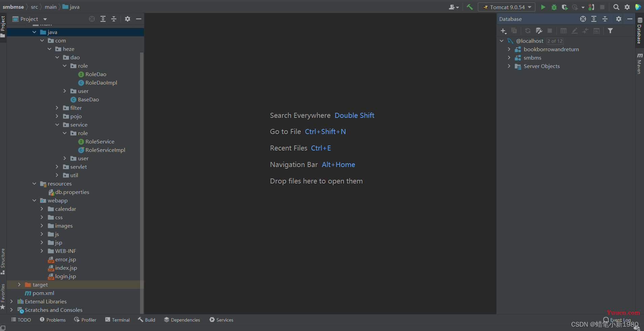Click main breadcrumb in navigation bar

[50, 7]
